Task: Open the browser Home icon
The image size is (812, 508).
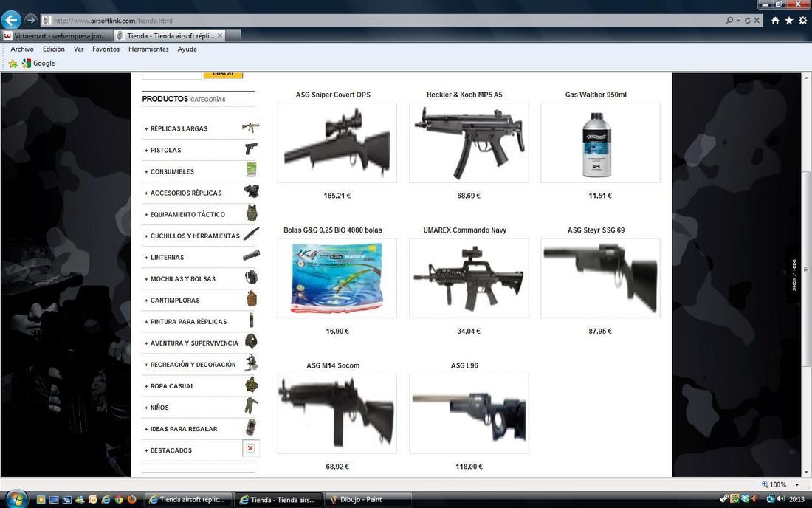Action: coord(775,20)
